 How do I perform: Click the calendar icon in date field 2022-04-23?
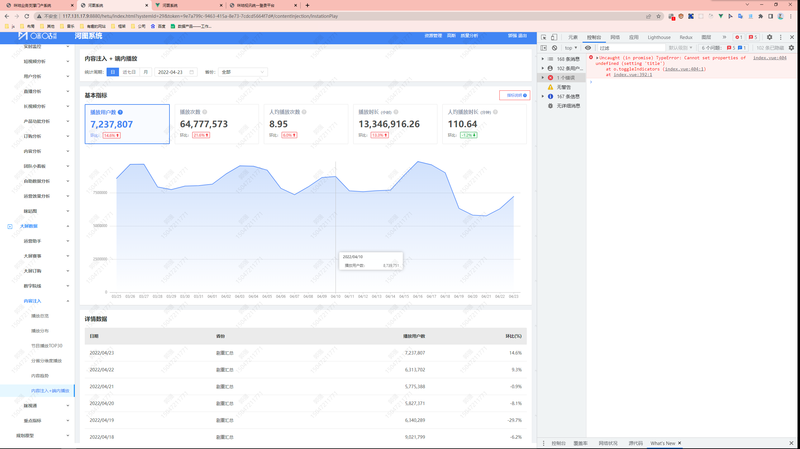[192, 72]
